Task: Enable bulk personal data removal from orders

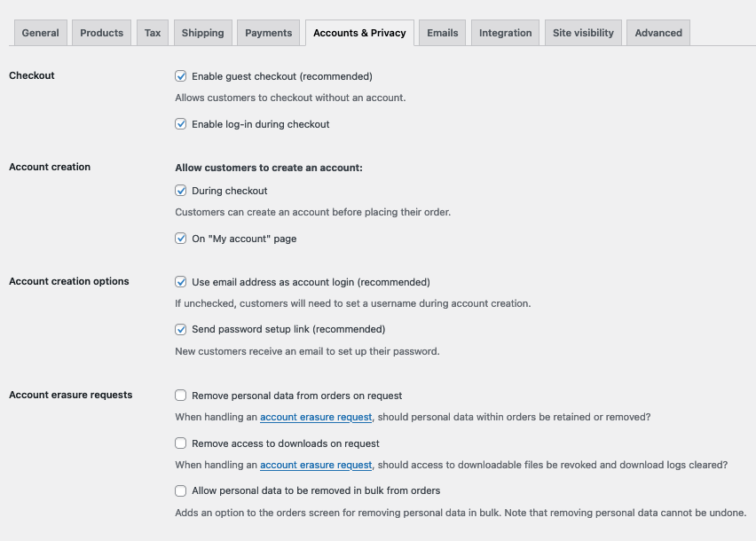Action: click(180, 490)
